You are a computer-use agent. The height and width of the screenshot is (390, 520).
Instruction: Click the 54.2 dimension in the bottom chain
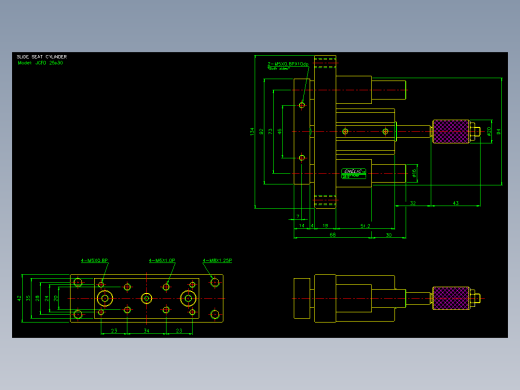365,226
